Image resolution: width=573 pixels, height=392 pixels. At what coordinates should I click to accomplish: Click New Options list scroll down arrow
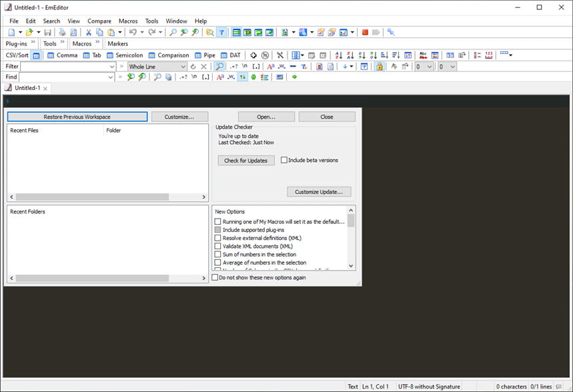[x=351, y=266]
